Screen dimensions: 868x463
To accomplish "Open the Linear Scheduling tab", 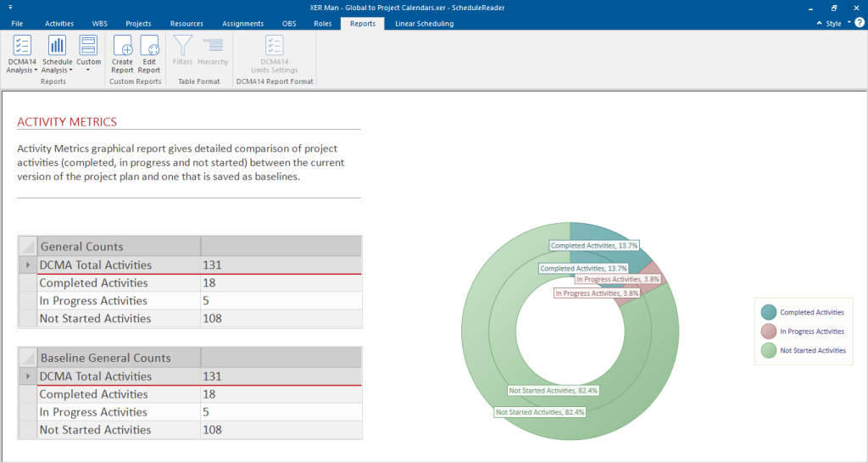I will 424,24.
